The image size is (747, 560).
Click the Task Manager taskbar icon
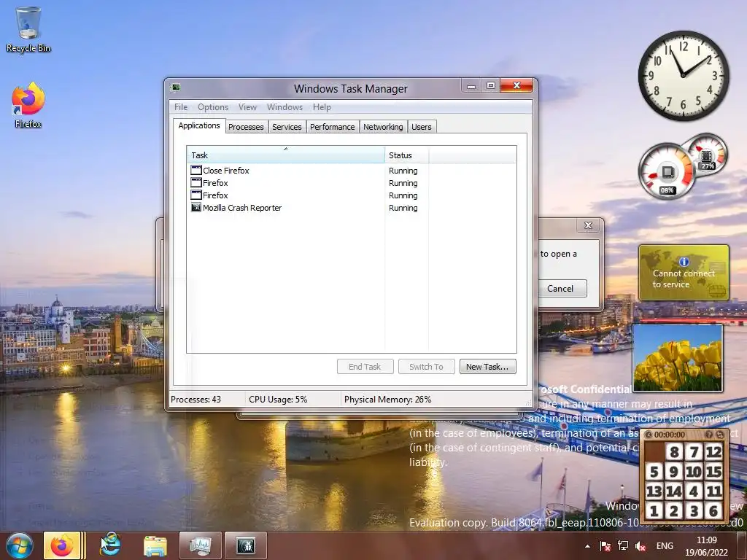coord(200,545)
